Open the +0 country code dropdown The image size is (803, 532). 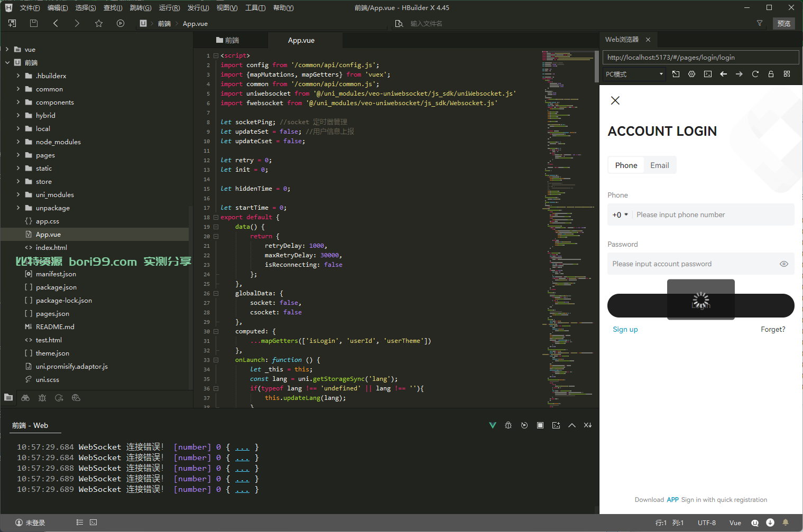coord(620,214)
